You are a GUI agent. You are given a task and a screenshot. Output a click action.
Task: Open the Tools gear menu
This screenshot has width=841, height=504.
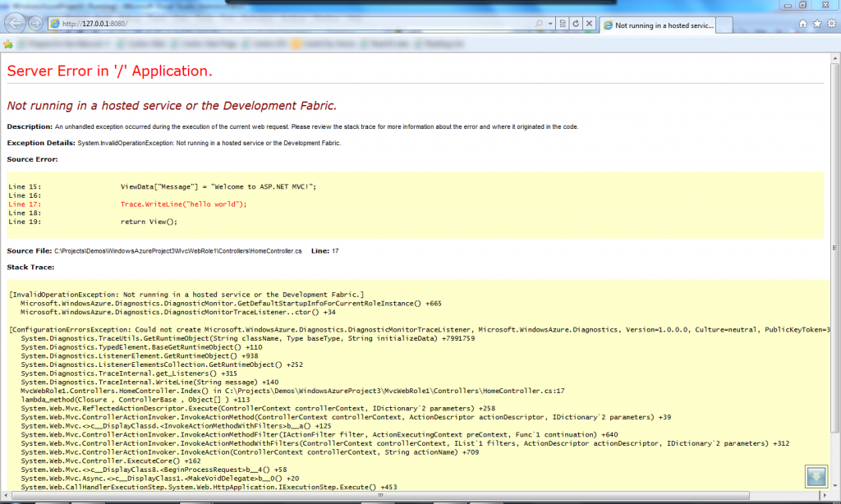[x=830, y=25]
